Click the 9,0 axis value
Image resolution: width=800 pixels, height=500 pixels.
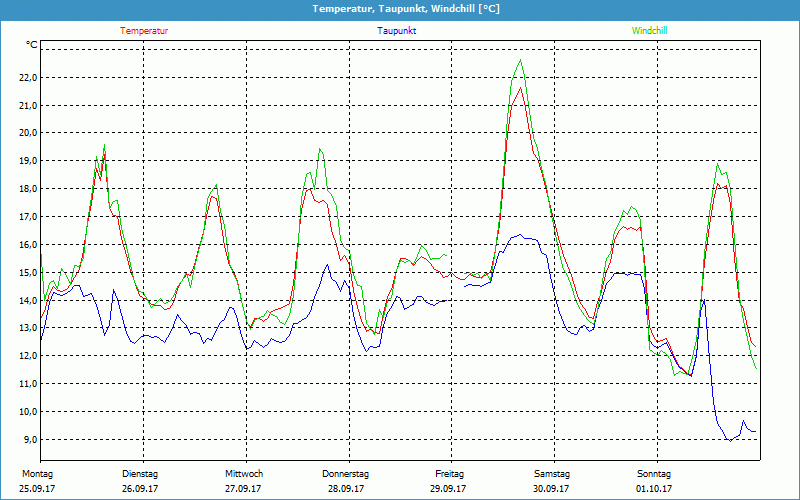coord(30,439)
